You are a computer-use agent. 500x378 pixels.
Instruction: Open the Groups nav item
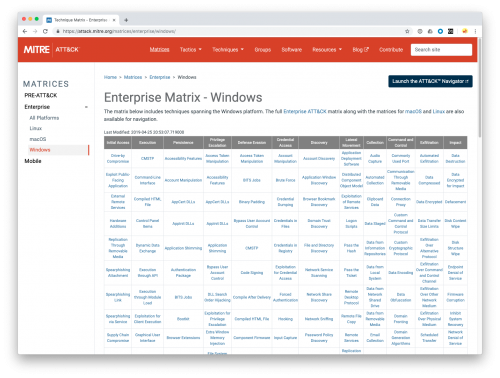tap(263, 50)
